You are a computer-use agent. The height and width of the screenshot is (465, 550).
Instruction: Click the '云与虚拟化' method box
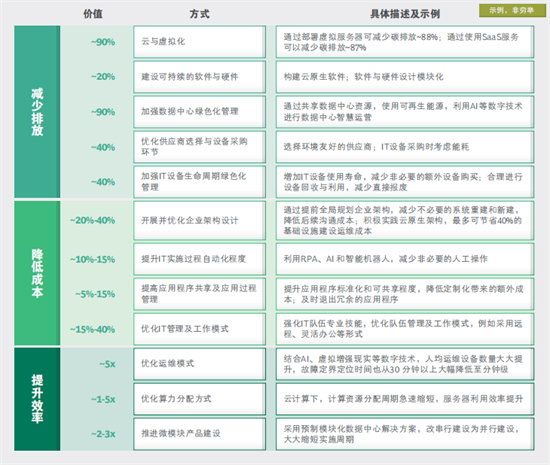coord(199,41)
